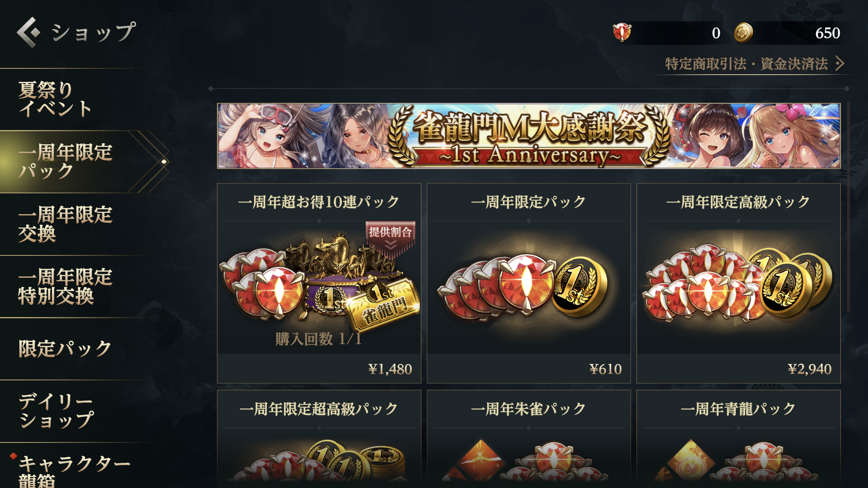Open the 特定商取引法・資金決済法 link
The image size is (868, 488).
tap(746, 64)
